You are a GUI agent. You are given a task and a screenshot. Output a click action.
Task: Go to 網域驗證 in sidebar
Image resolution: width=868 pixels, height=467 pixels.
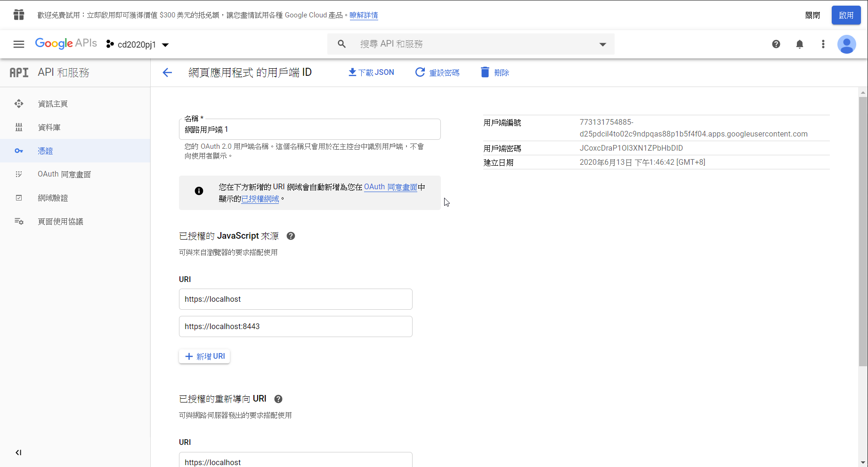(x=53, y=198)
